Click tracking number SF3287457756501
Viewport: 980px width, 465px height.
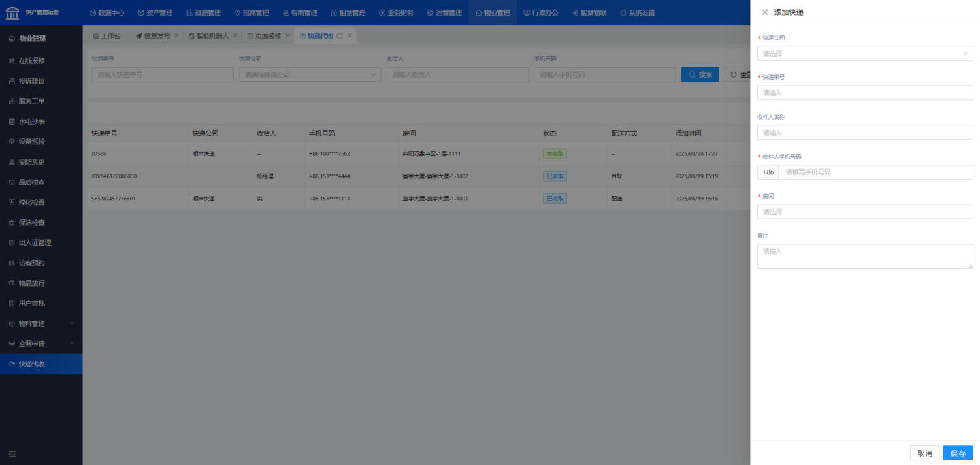(114, 199)
